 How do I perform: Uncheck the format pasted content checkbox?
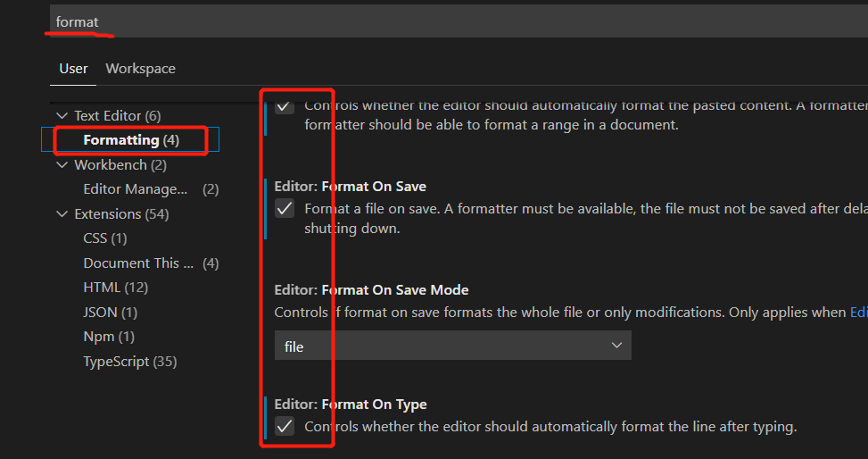(x=285, y=105)
